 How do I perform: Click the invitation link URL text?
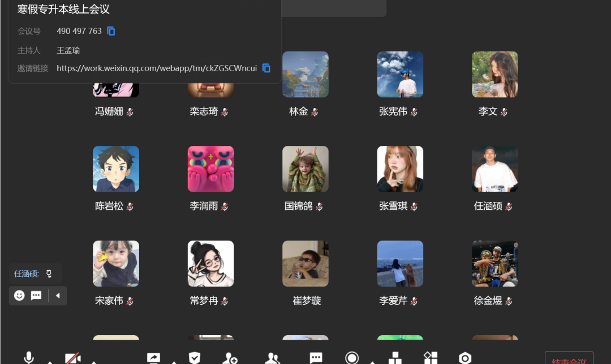click(157, 68)
